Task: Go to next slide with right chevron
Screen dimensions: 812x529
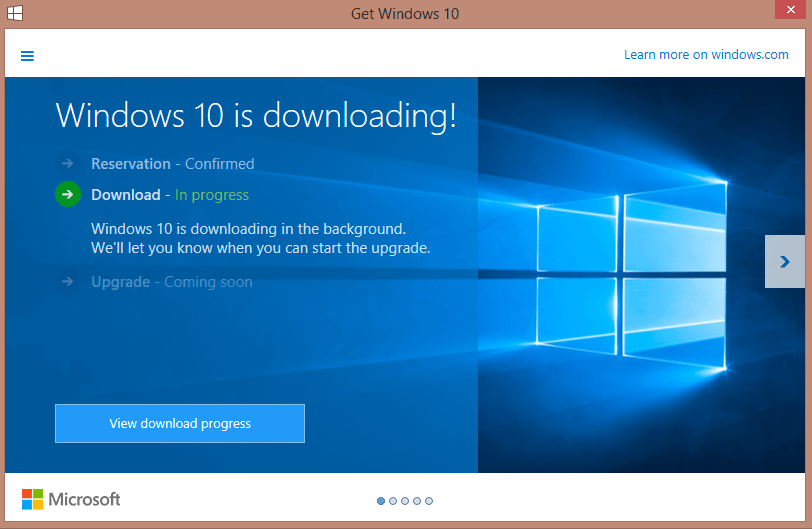Action: (785, 261)
